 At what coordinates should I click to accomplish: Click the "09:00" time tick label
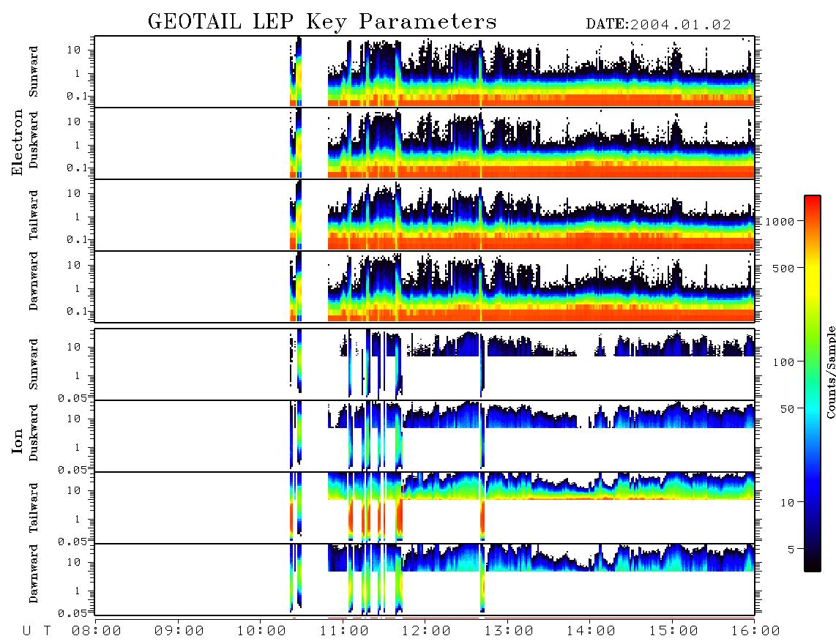point(179,631)
